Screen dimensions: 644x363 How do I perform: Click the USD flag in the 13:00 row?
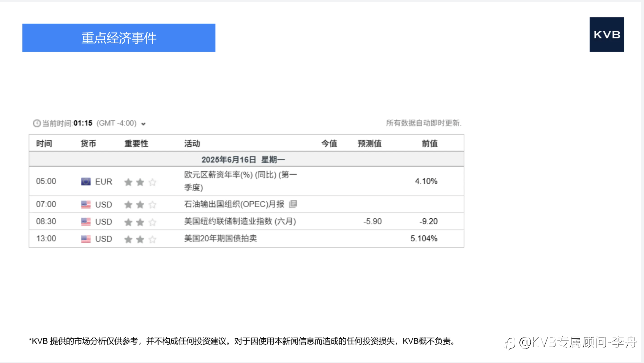(x=86, y=239)
